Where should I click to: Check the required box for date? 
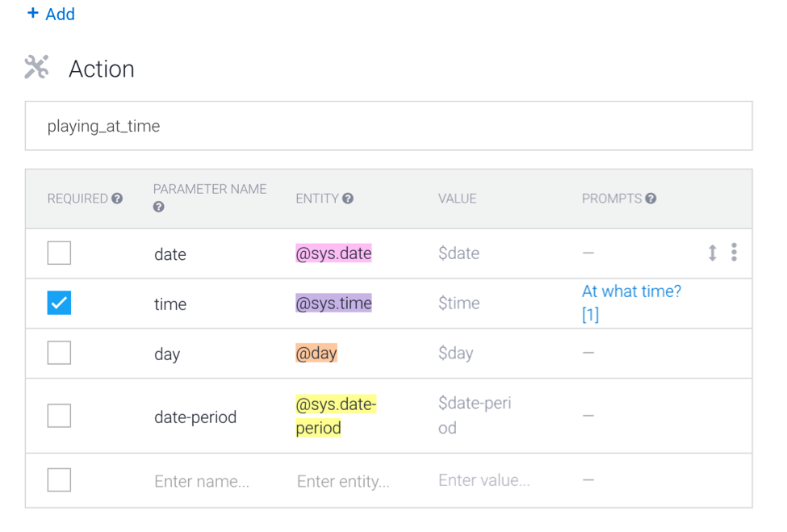tap(59, 253)
